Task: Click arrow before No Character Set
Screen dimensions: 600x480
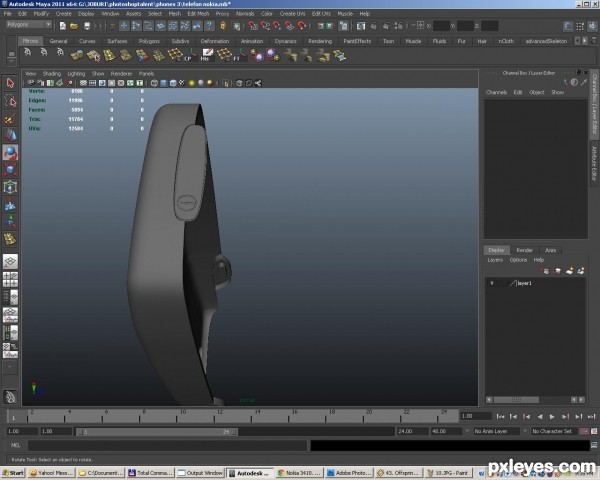Action: pyautogui.click(x=526, y=431)
